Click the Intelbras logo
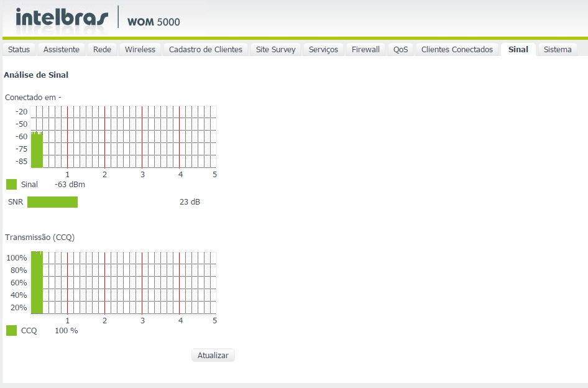 pyautogui.click(x=62, y=17)
